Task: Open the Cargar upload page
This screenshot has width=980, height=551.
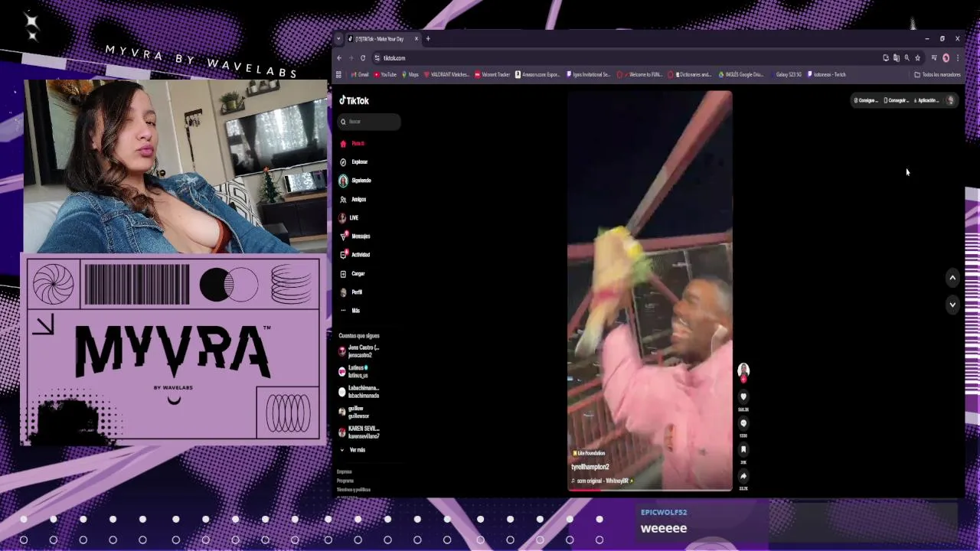Action: coord(352,273)
